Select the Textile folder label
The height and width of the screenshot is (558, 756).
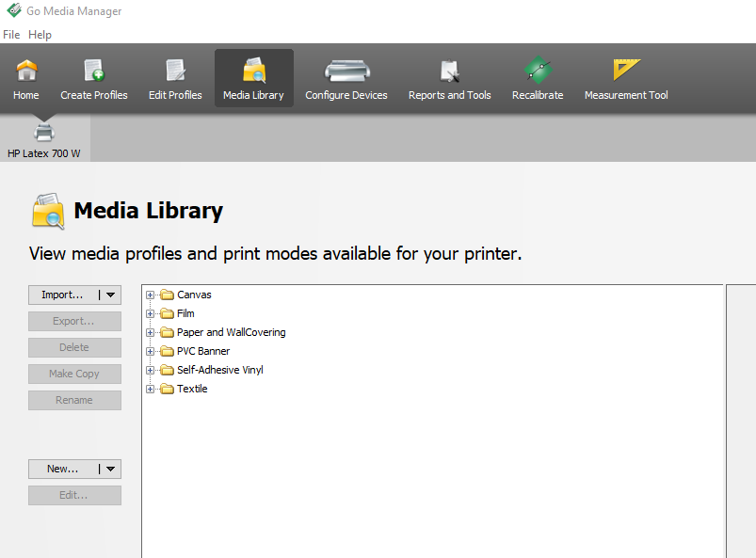point(192,389)
